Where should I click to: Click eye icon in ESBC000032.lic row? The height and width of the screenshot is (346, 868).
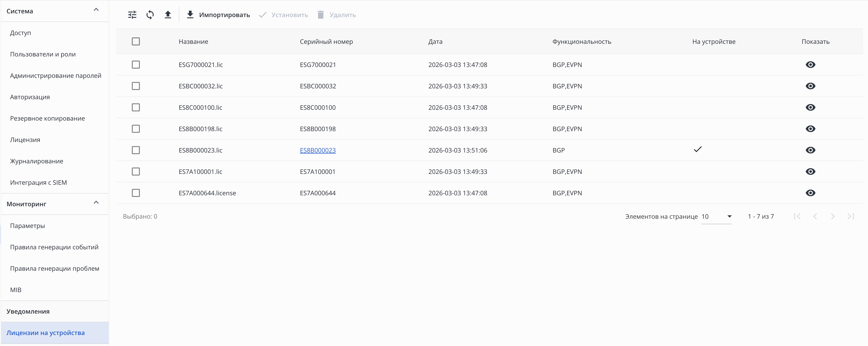810,86
